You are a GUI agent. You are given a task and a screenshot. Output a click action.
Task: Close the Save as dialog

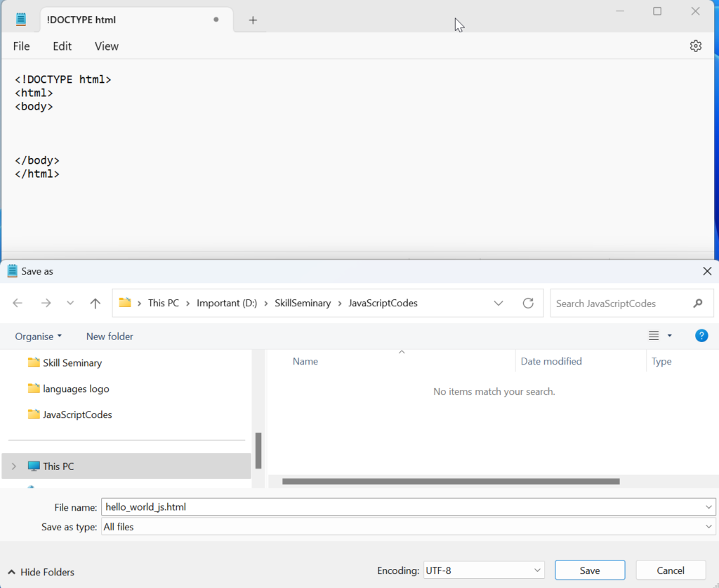(707, 271)
